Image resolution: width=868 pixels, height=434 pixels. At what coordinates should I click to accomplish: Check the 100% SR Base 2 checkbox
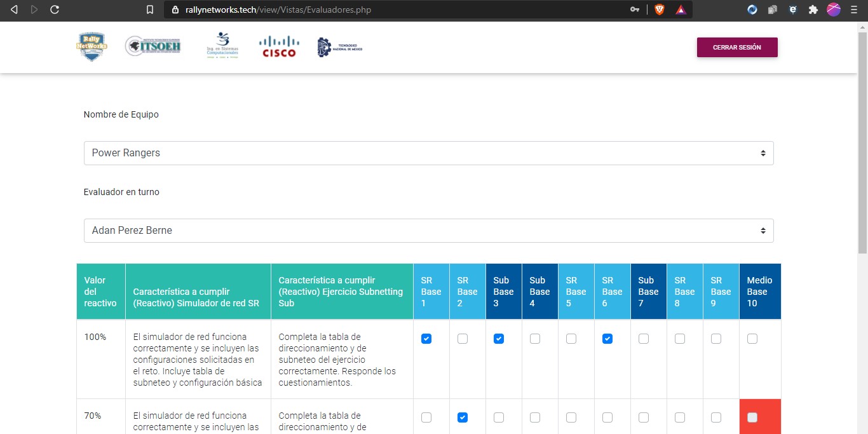click(463, 339)
